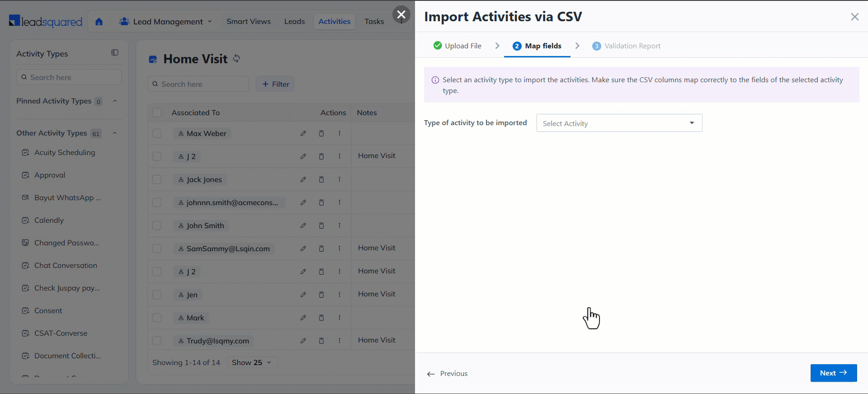
Task: Check the Max Weber row checkbox
Action: click(157, 133)
